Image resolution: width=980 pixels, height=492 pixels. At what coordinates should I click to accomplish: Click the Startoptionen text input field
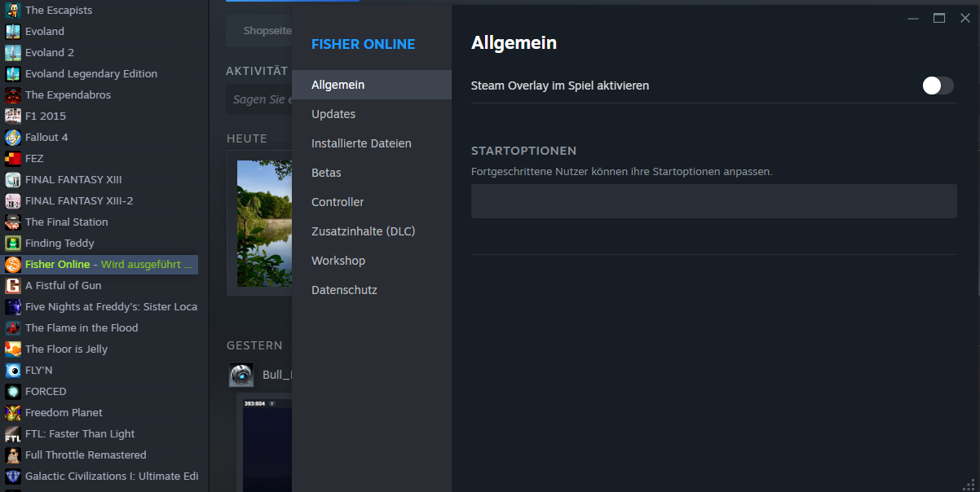coord(713,201)
